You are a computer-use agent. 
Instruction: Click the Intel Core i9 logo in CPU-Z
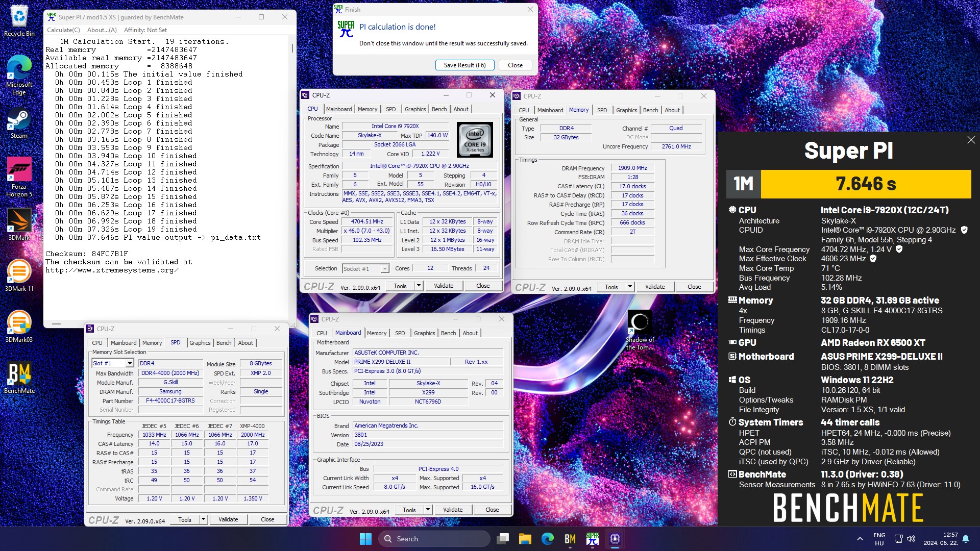click(x=475, y=139)
